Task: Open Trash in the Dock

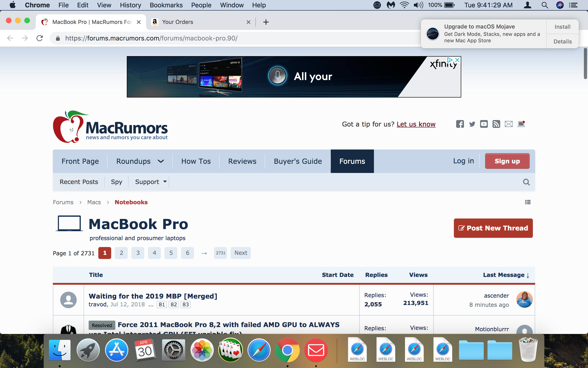Action: coord(528,350)
